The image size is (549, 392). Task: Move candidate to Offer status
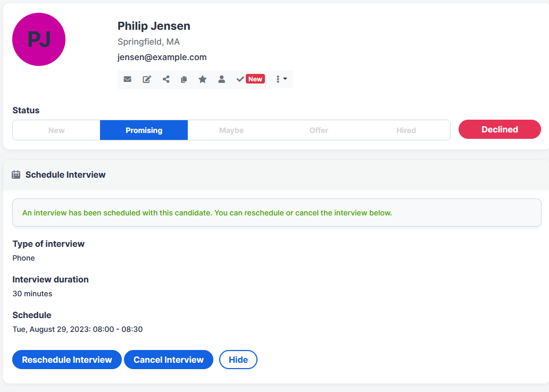(319, 130)
